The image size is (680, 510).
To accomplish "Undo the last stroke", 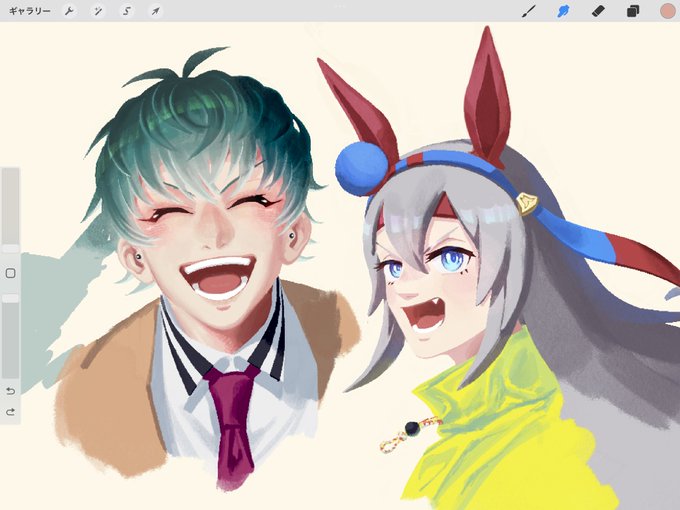I will [10, 391].
